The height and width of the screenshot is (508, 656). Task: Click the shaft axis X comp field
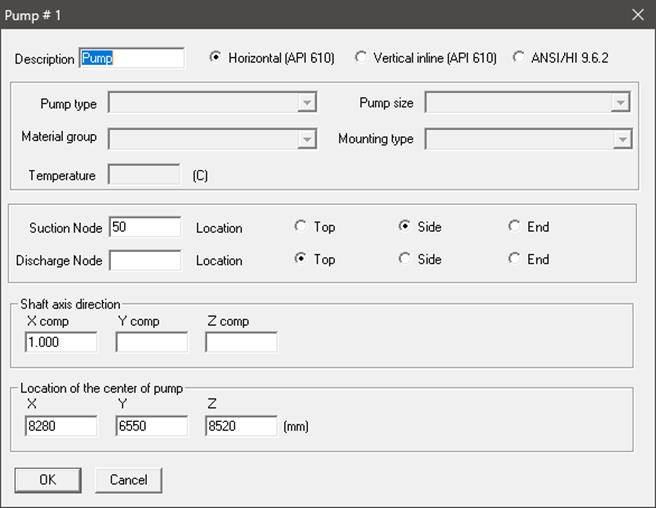point(61,342)
